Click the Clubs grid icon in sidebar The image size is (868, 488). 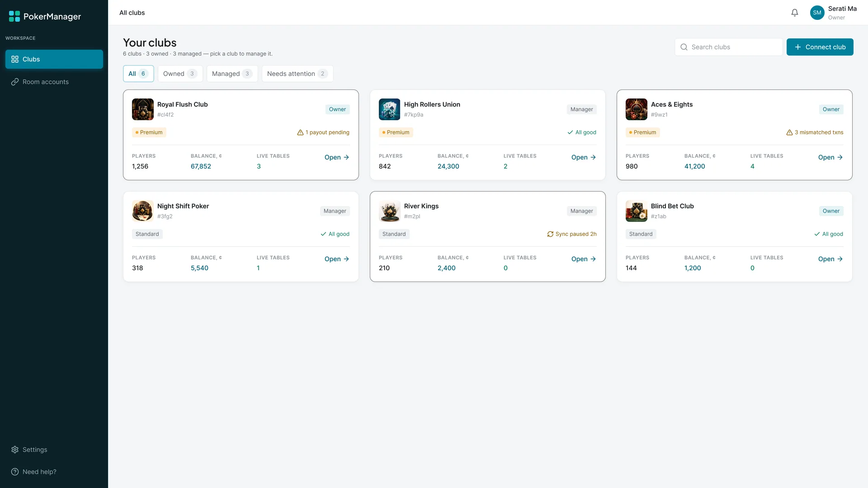coord(15,59)
